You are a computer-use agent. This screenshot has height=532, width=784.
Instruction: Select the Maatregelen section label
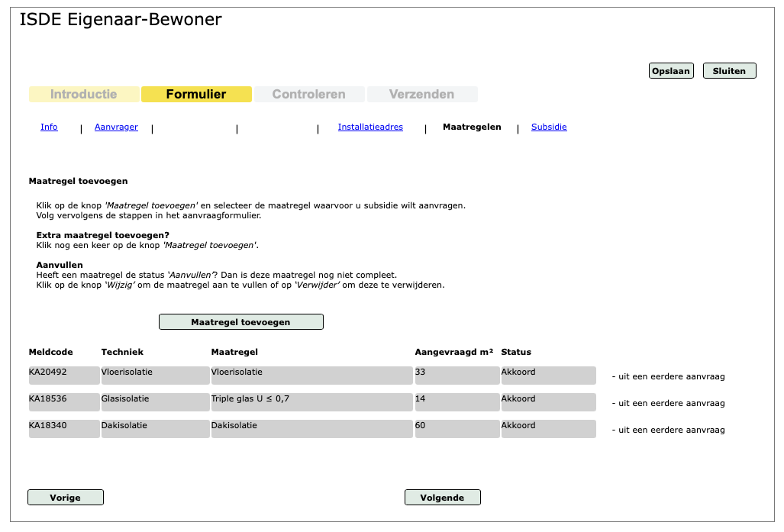coord(472,127)
